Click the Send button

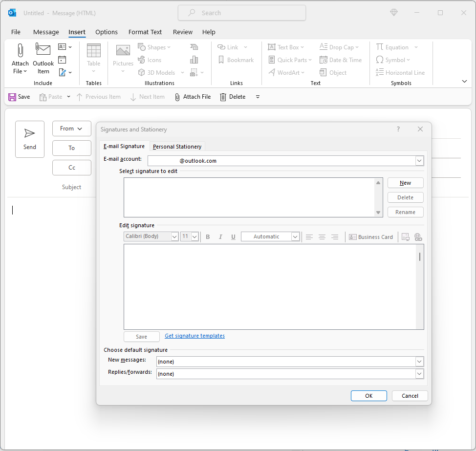tap(30, 139)
